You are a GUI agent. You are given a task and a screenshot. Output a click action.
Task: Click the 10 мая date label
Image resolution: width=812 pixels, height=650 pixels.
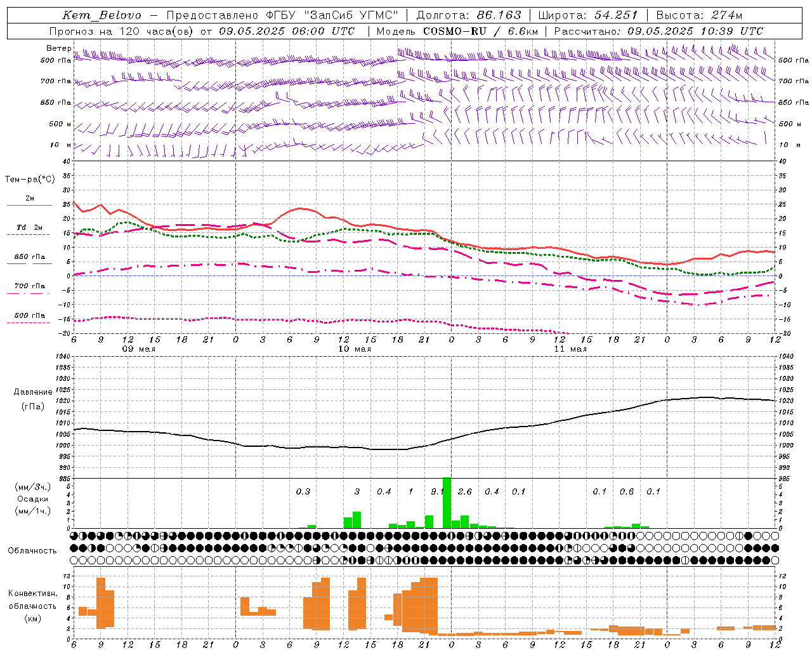355,349
